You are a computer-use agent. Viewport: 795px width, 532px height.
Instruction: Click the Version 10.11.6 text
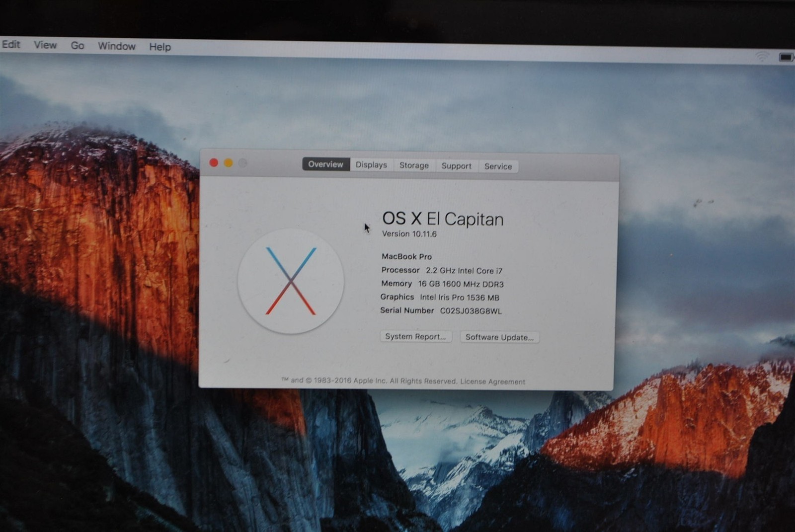coord(409,234)
